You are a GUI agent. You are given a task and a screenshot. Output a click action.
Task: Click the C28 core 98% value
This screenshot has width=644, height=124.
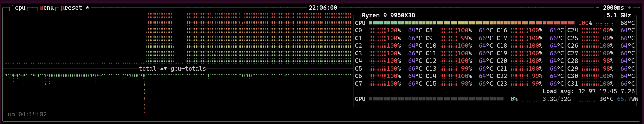coord(608,61)
